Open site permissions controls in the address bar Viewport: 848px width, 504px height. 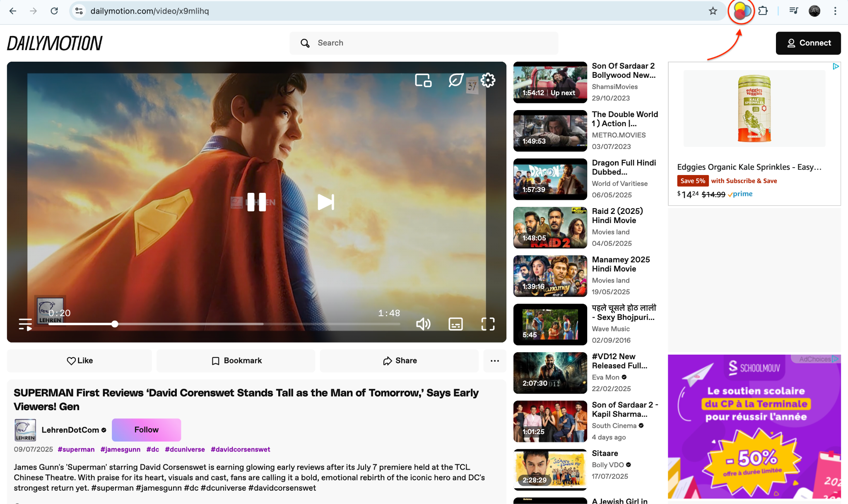pyautogui.click(x=79, y=11)
